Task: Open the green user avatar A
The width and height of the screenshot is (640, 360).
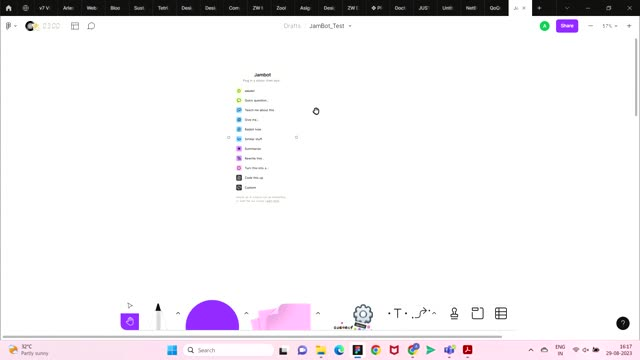Action: [544, 26]
